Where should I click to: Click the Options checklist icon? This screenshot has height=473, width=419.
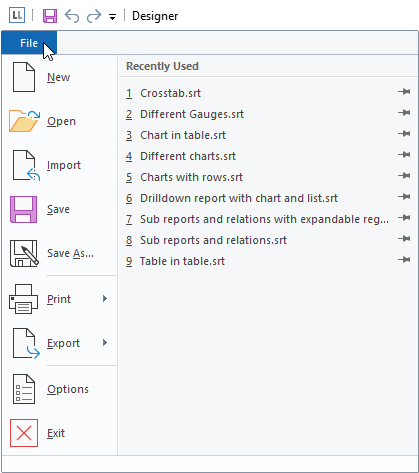click(x=24, y=389)
